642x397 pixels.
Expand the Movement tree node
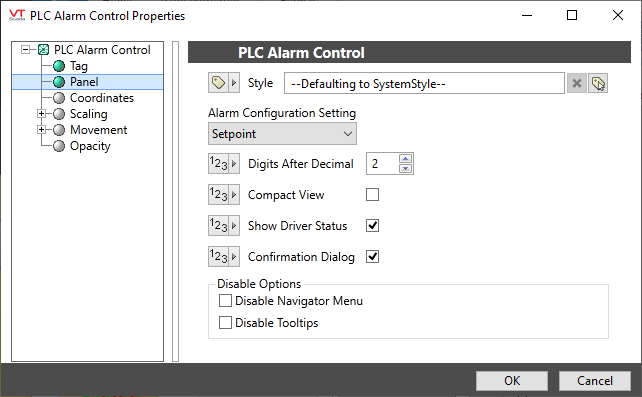[41, 130]
